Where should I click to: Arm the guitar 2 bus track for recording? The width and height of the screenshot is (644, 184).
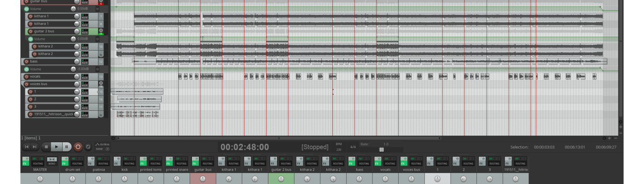30,31
